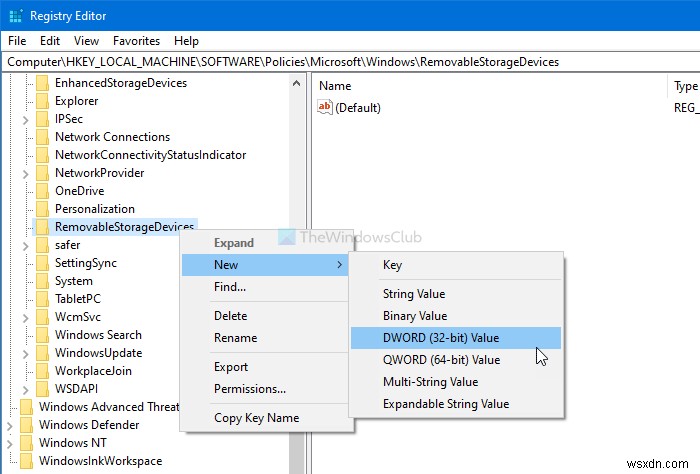Click the registry path address bar

pos(350,62)
